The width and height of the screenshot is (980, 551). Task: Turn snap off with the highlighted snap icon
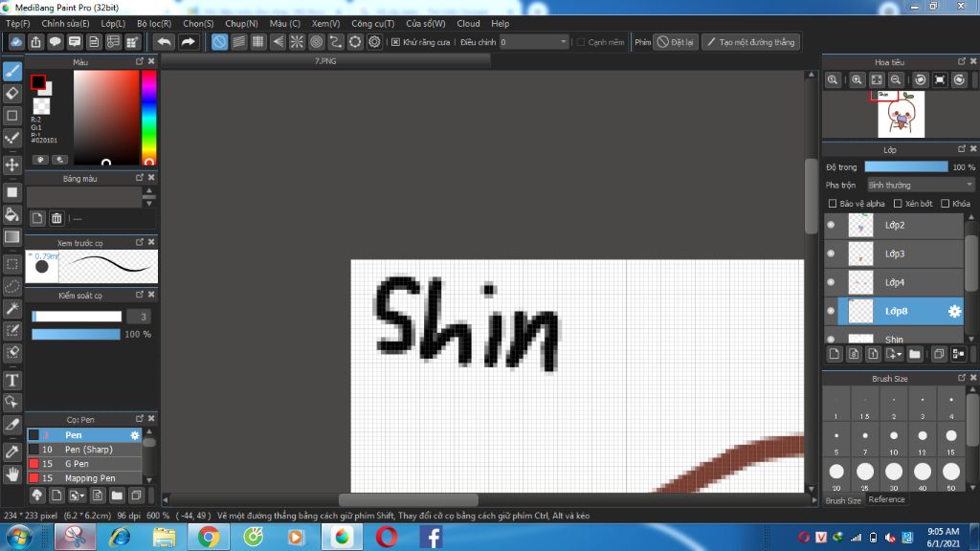click(x=219, y=42)
